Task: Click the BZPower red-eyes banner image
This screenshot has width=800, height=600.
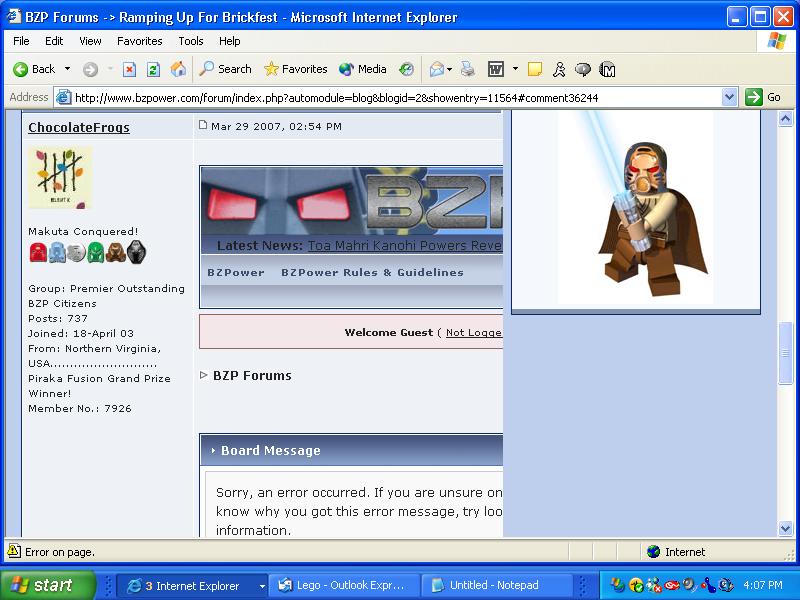Action: pyautogui.click(x=352, y=203)
